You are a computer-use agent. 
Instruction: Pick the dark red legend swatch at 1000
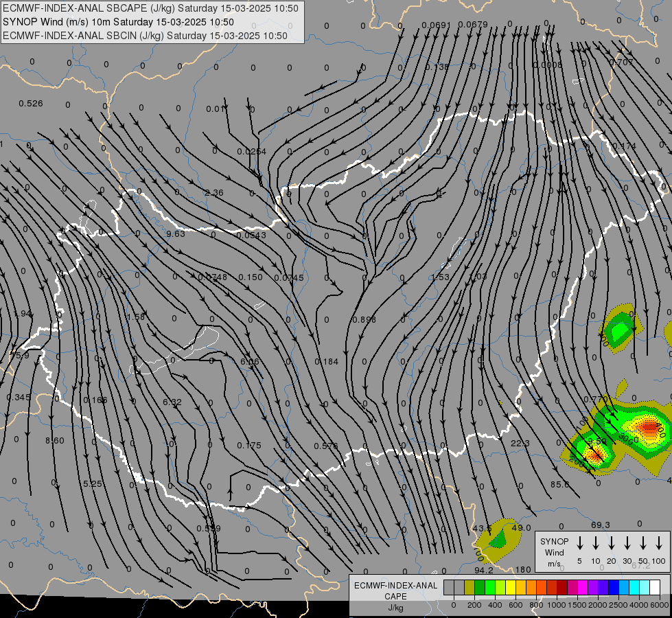(562, 588)
